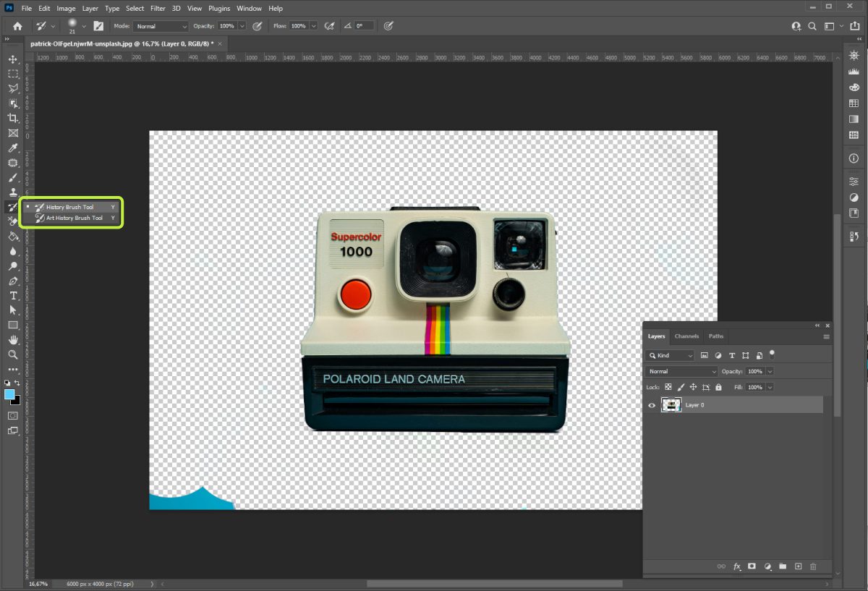Delete layer with trash icon
The height and width of the screenshot is (591, 868).
pos(813,566)
